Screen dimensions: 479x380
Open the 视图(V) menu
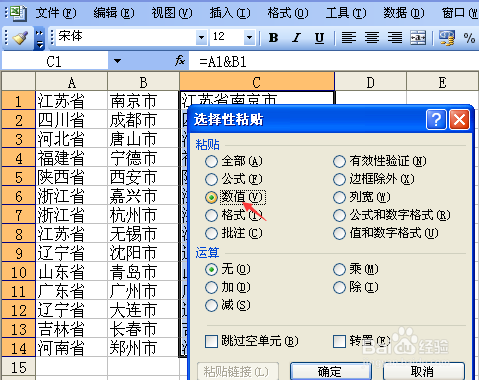[172, 13]
